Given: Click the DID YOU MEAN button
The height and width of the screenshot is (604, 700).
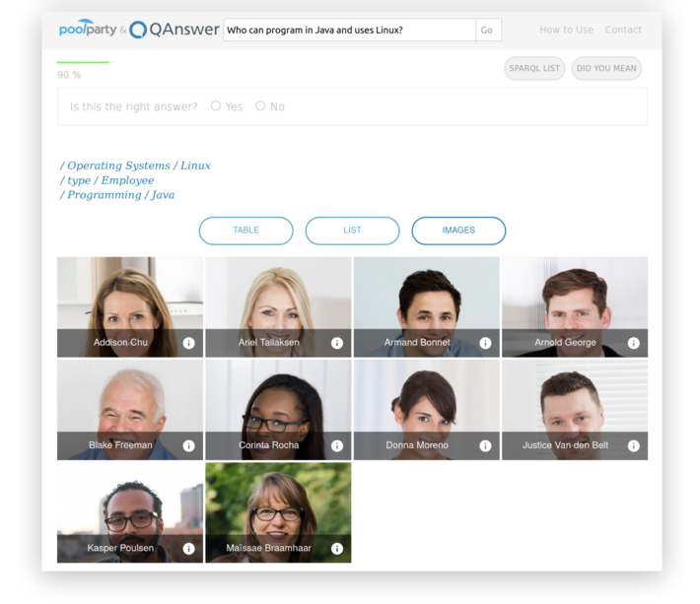Looking at the screenshot, I should pos(606,68).
